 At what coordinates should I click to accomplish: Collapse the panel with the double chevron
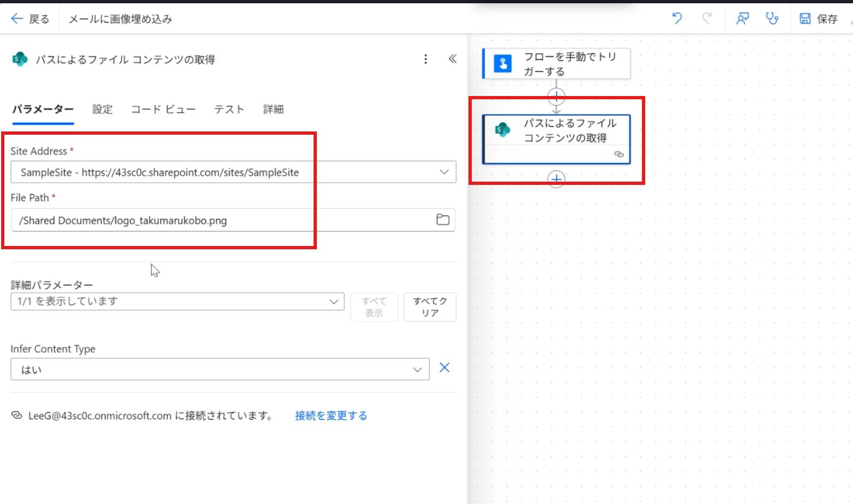point(452,59)
